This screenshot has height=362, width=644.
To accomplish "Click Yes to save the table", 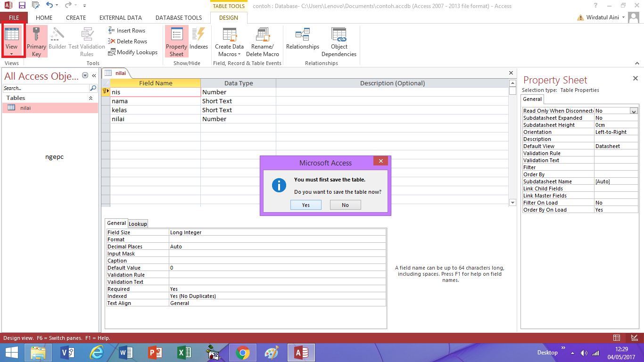I will [306, 205].
